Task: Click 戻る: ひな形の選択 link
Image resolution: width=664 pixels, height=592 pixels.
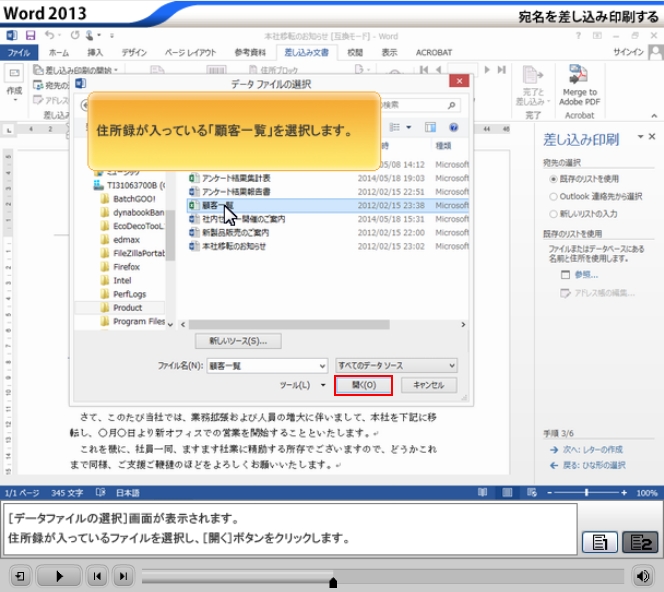Action: pyautogui.click(x=594, y=465)
